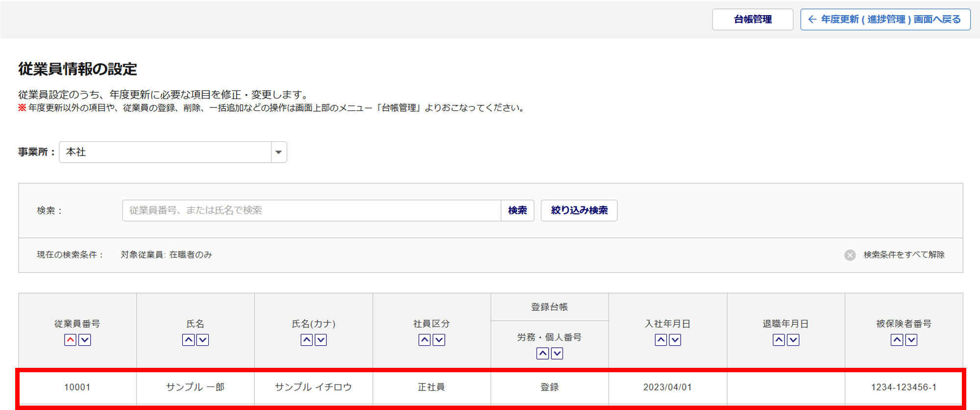The width and height of the screenshot is (980, 410).
Task: Click the clear-all-conditions X icon
Action: click(850, 255)
